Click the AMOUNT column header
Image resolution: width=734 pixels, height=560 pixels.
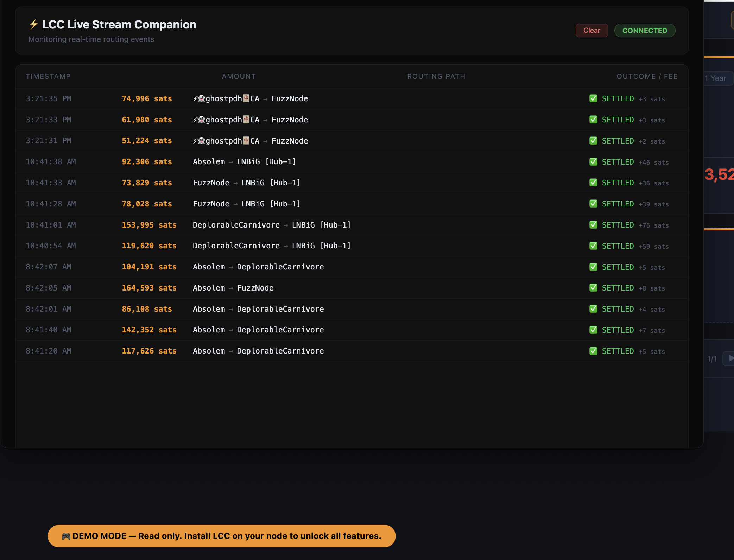click(x=239, y=76)
